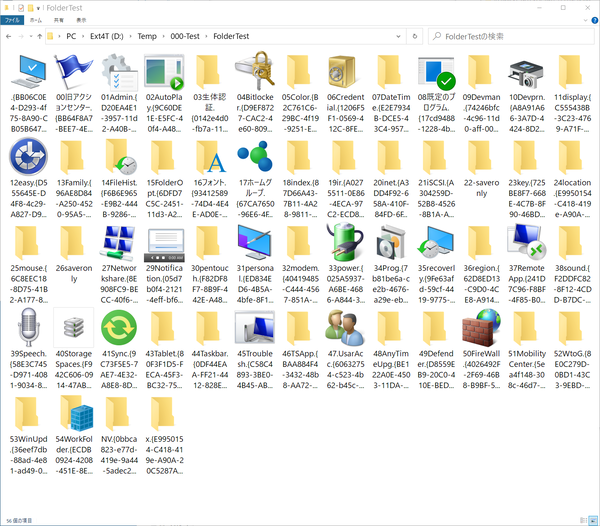Click the quick access new folder icon
The height and width of the screenshot is (526, 600).
[30, 8]
